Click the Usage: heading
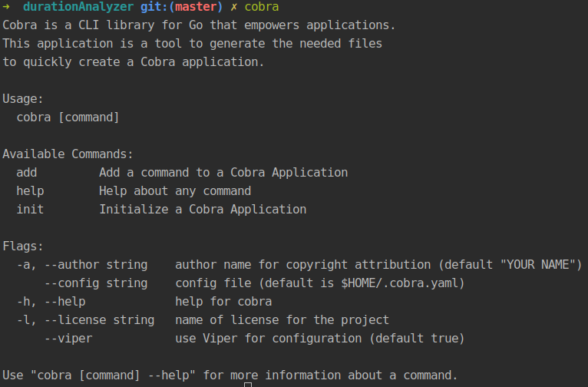 pos(23,99)
